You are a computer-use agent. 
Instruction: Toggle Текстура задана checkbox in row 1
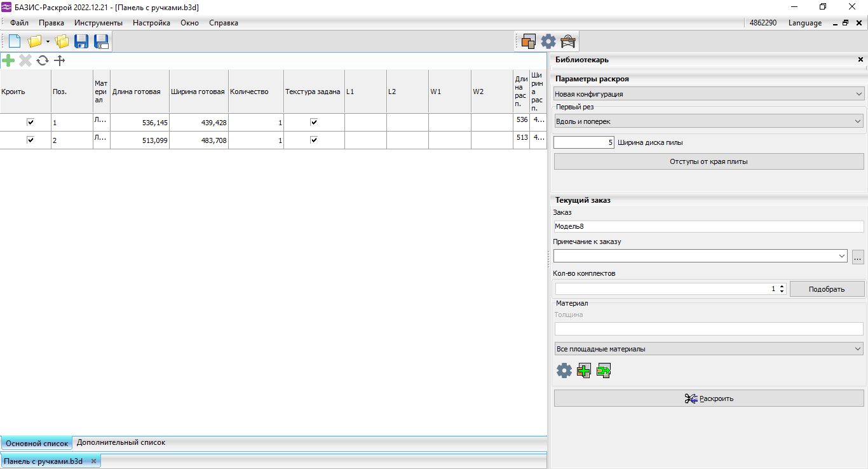pos(313,122)
